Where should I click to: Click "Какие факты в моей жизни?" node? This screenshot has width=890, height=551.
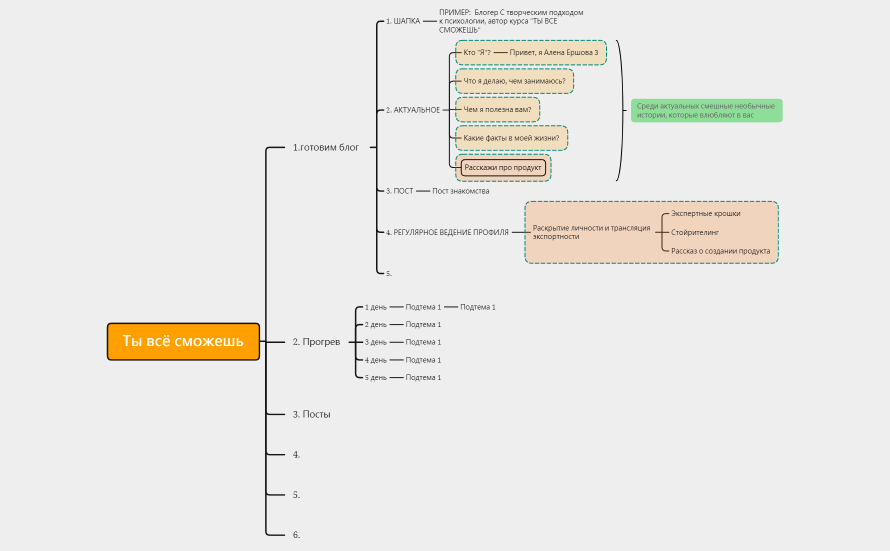(511, 137)
